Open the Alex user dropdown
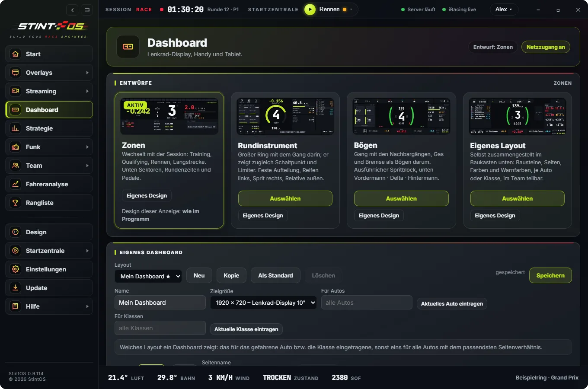Viewport: 588px width, 389px height. coord(504,10)
